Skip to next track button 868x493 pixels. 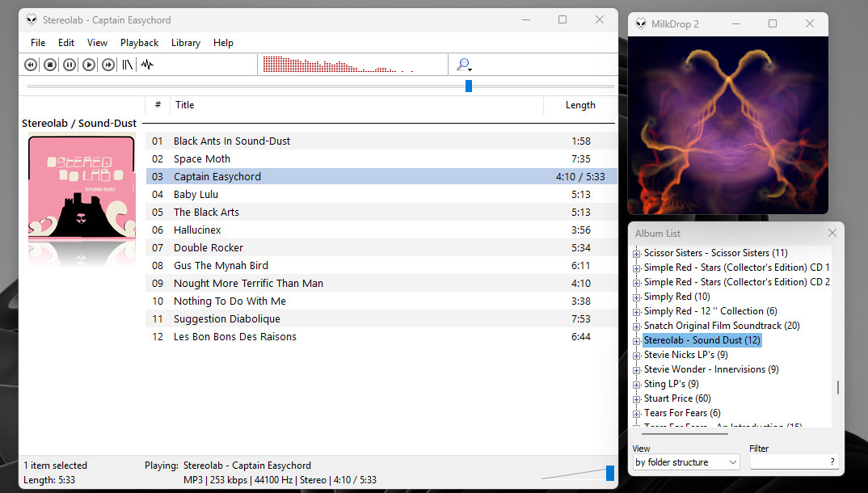(x=108, y=65)
